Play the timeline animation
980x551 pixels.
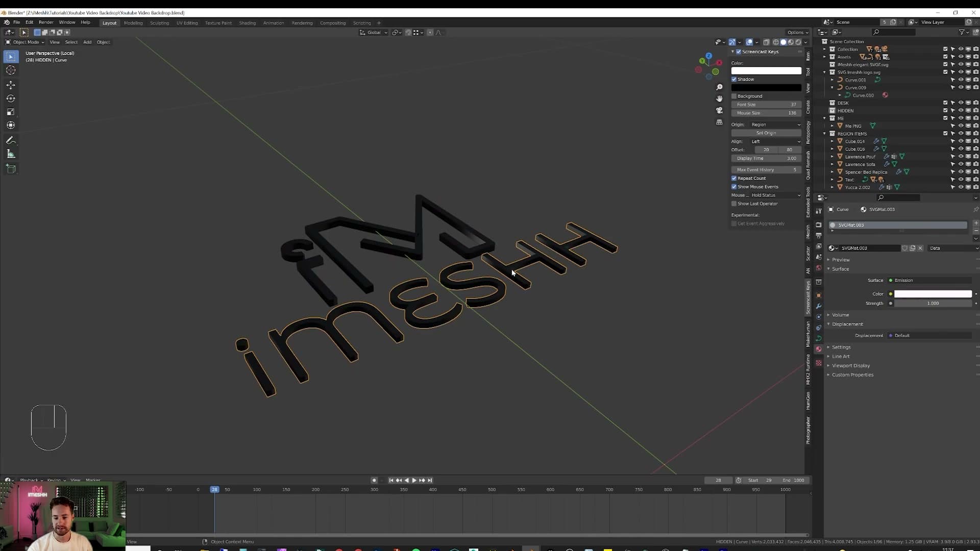point(414,480)
